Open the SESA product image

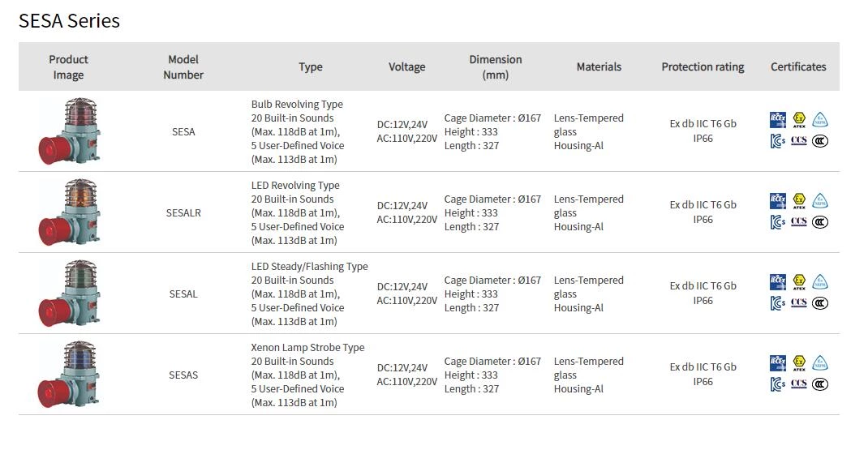pyautogui.click(x=69, y=131)
